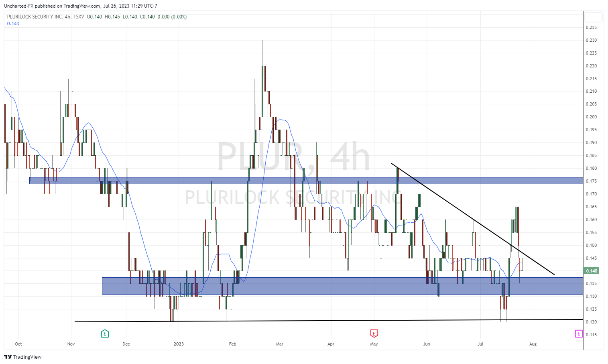Click the close value C0.140
The width and height of the screenshot is (608, 364).
pos(147,17)
